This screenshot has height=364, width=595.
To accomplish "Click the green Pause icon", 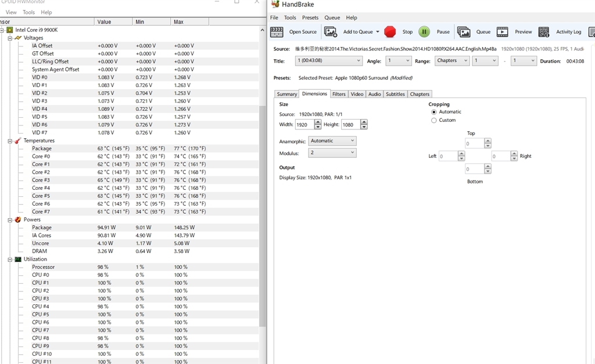I will [x=424, y=32].
